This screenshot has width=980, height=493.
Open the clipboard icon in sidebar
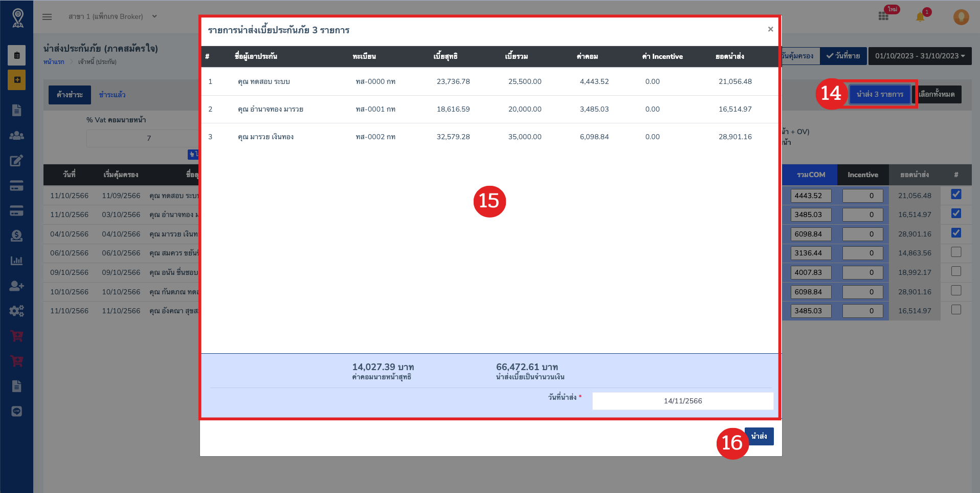pos(16,55)
